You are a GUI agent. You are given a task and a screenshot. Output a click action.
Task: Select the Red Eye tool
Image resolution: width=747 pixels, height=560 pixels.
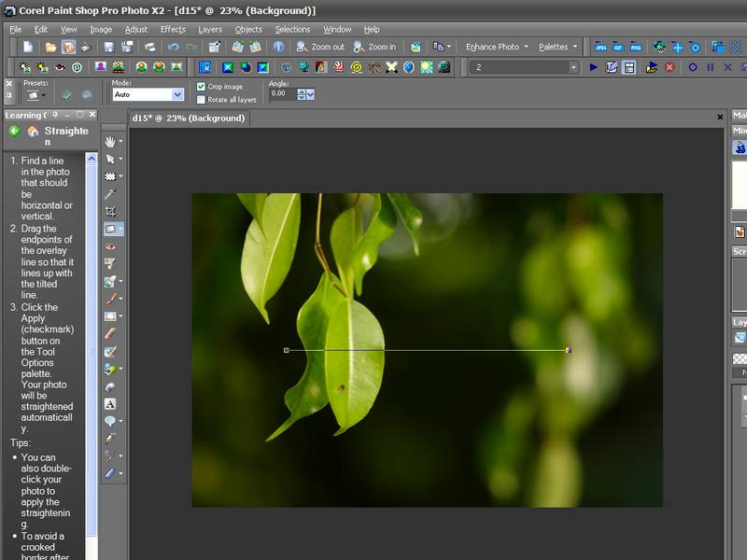coord(110,247)
